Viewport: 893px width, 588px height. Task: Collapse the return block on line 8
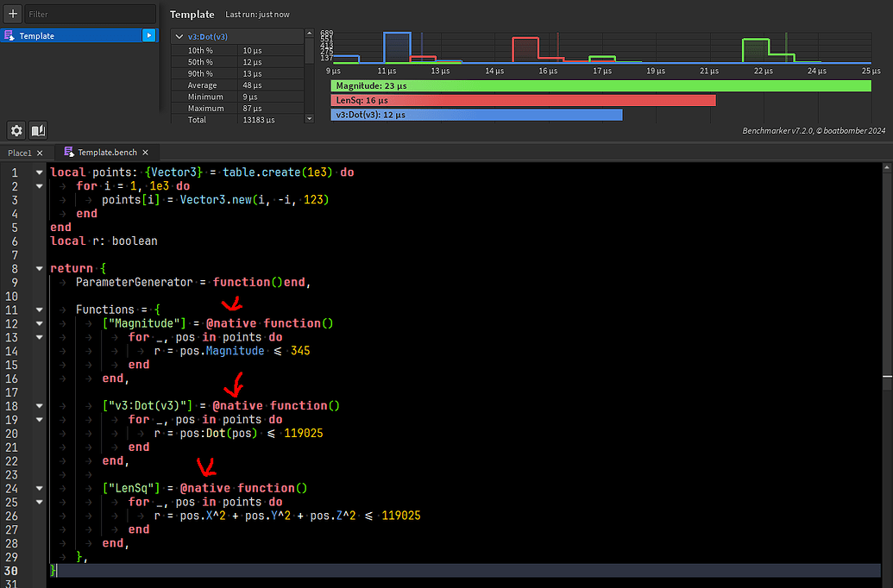coord(39,268)
